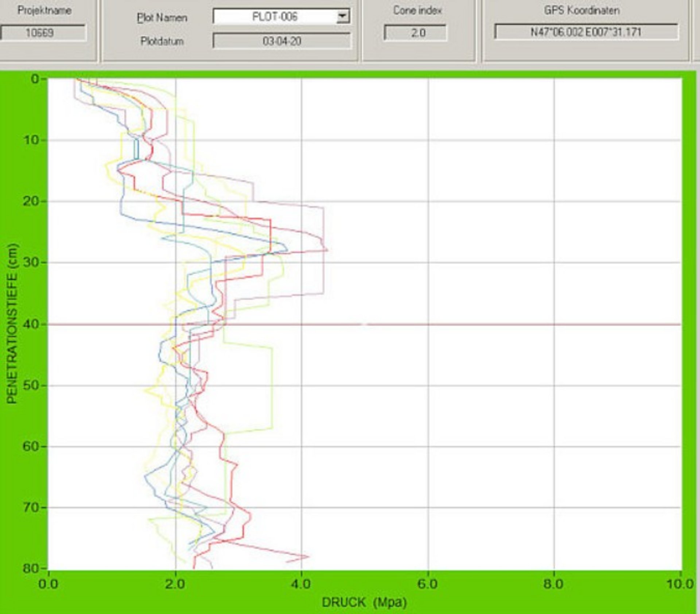The height and width of the screenshot is (614, 700).
Task: Click purple curve peak near 28 cm depth
Action: pos(327,250)
